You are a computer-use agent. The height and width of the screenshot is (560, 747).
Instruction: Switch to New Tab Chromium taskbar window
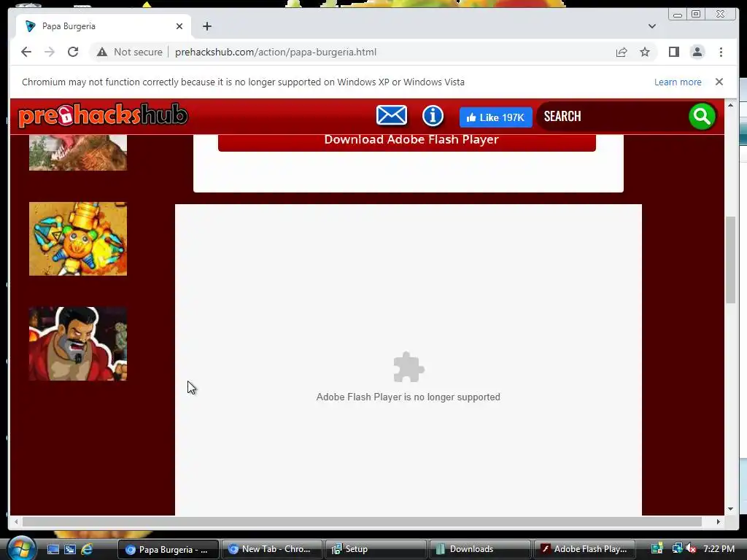272,549
